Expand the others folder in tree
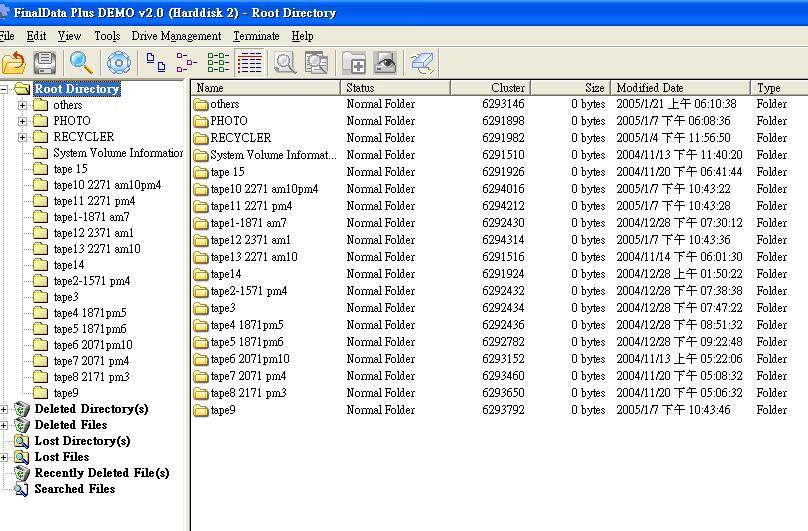The width and height of the screenshot is (808, 531). point(22,106)
